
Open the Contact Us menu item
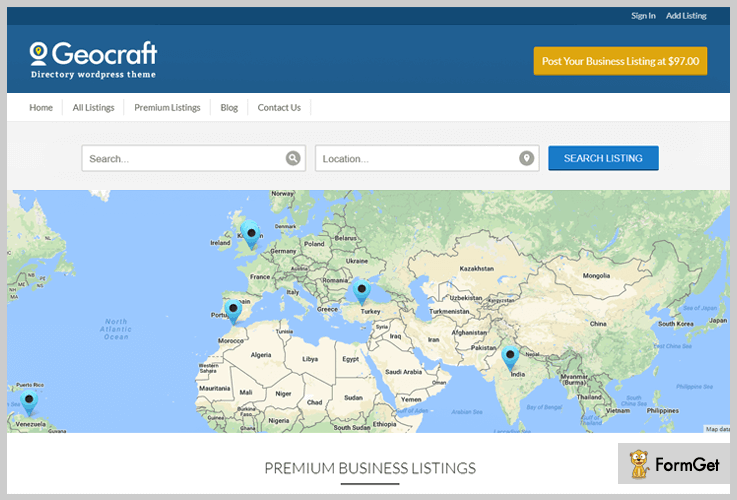(x=279, y=108)
